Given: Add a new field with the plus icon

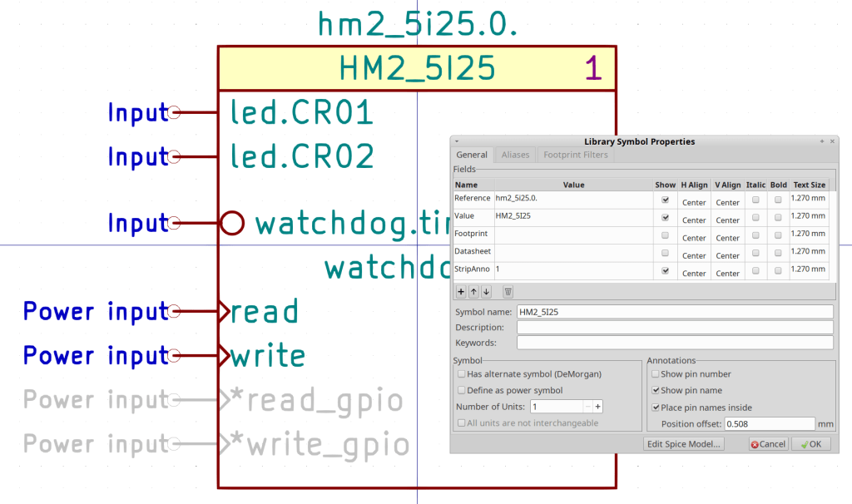Looking at the screenshot, I should [x=461, y=291].
